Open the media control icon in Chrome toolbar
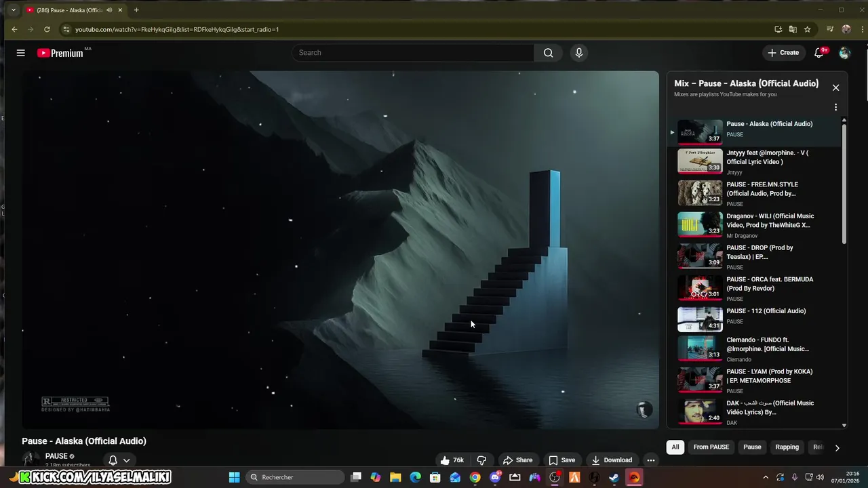The image size is (868, 488). click(830, 29)
